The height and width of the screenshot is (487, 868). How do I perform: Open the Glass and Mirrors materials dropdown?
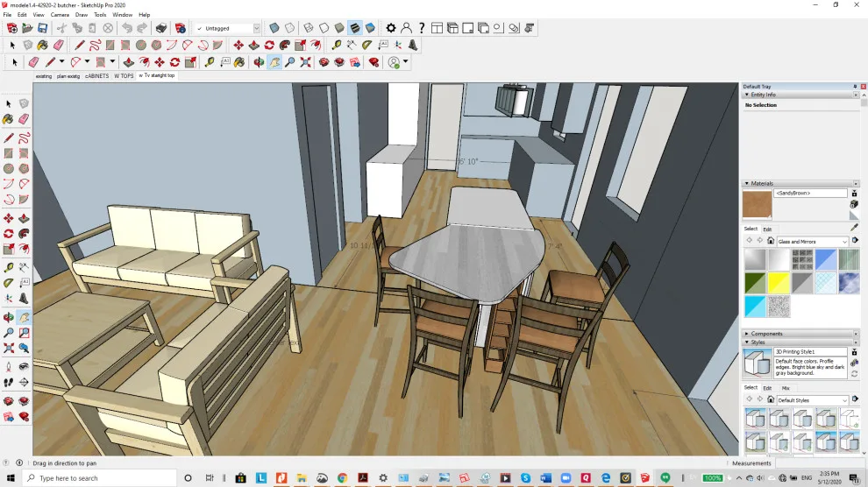pyautogui.click(x=812, y=242)
